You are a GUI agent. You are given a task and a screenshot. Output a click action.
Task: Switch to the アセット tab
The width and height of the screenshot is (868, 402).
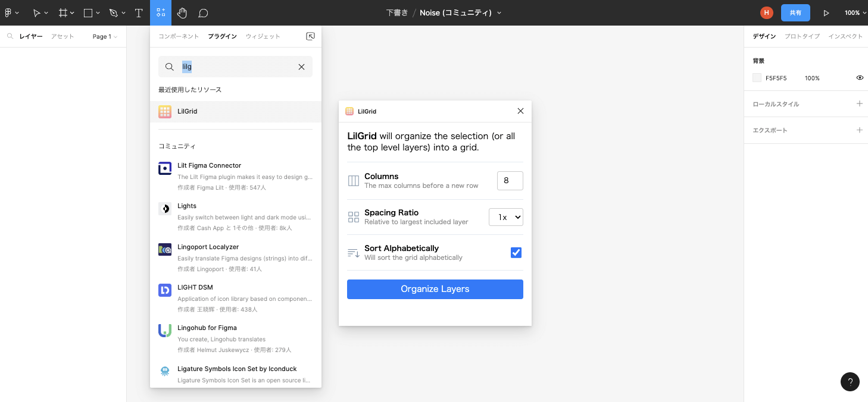(63, 36)
